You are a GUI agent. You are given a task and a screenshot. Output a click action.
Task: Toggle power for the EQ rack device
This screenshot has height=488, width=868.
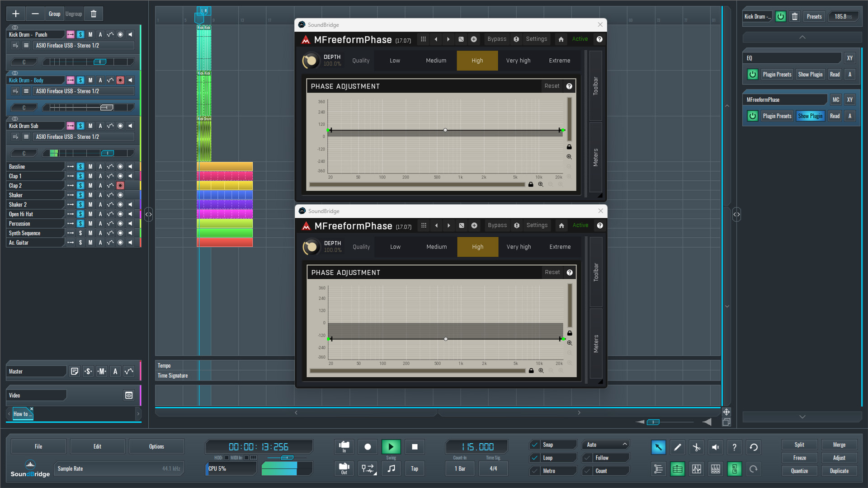point(752,75)
